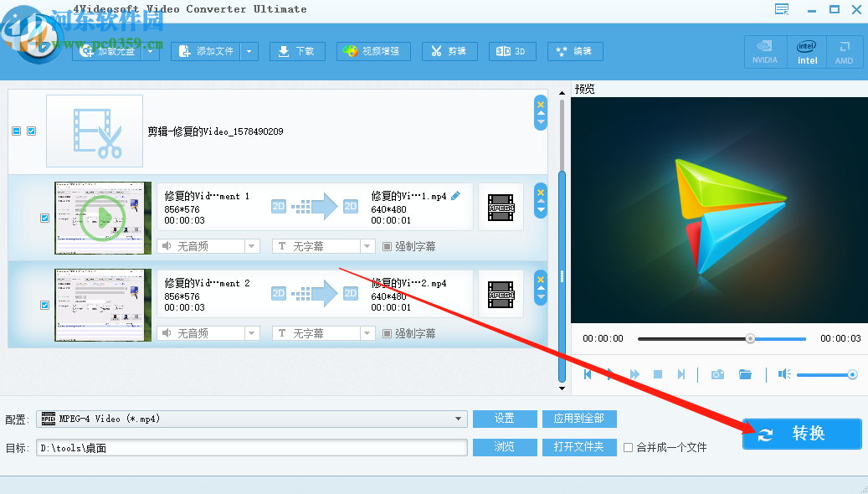Skip to next in preview
This screenshot has width=868, height=494.
[x=681, y=374]
